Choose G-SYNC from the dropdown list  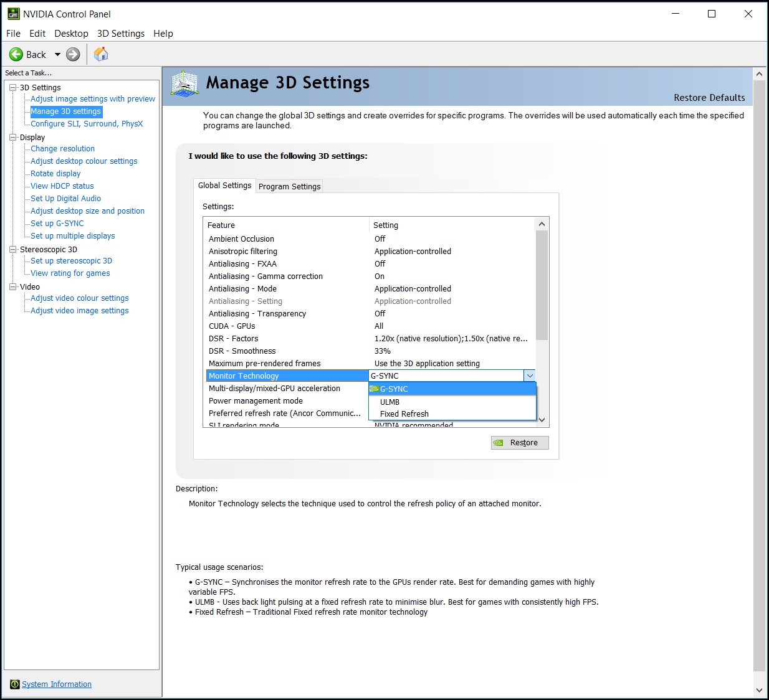(452, 389)
